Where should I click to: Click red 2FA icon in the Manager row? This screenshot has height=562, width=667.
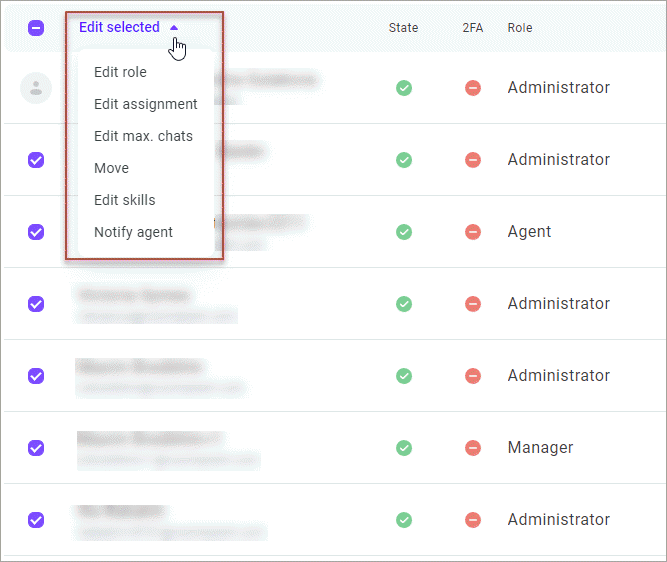tap(473, 448)
